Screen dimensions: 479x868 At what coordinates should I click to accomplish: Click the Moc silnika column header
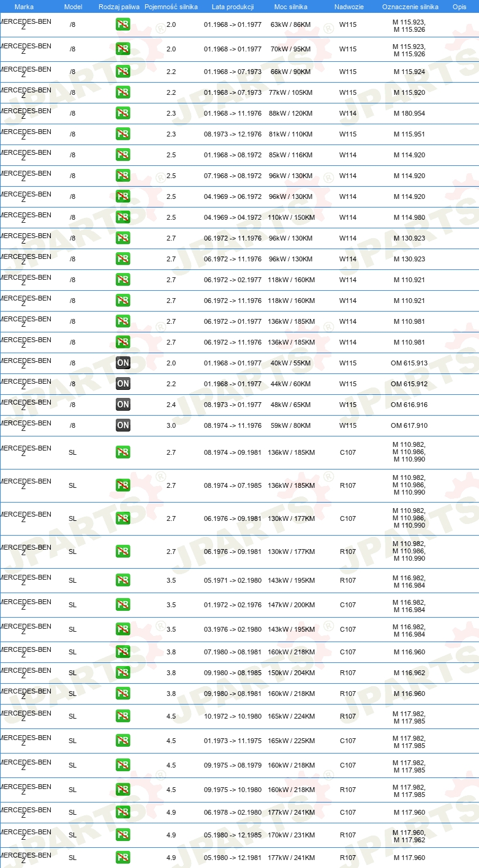pyautogui.click(x=291, y=7)
